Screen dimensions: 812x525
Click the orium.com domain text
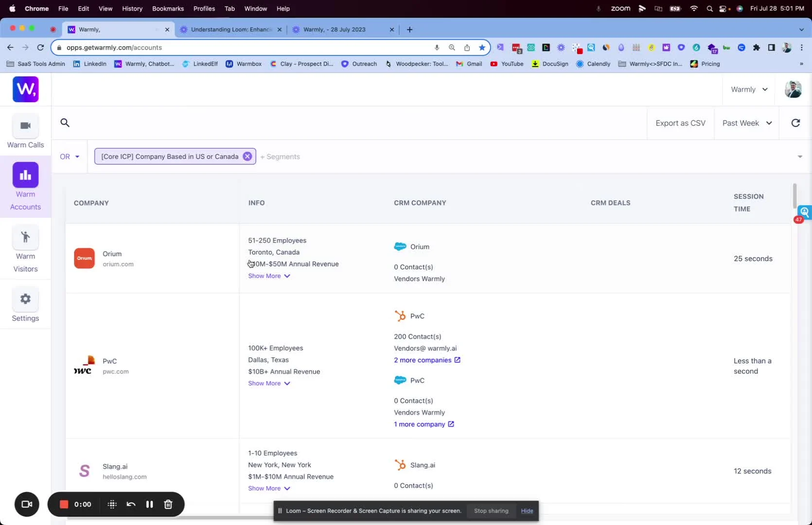[x=118, y=264]
